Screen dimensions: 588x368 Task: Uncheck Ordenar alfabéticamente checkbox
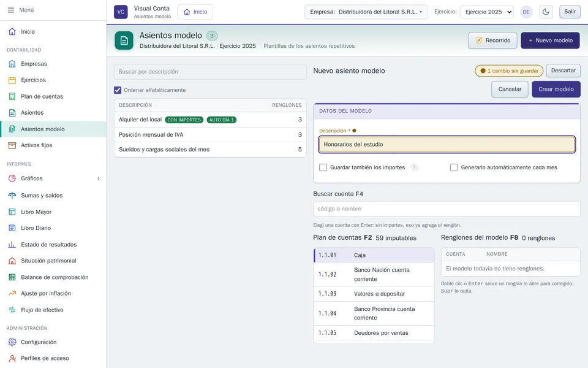[x=118, y=90]
